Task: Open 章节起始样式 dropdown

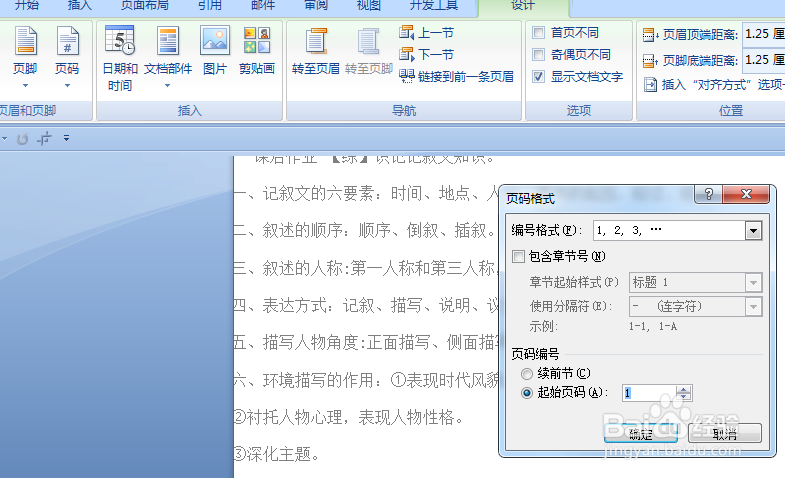Action: coord(753,283)
